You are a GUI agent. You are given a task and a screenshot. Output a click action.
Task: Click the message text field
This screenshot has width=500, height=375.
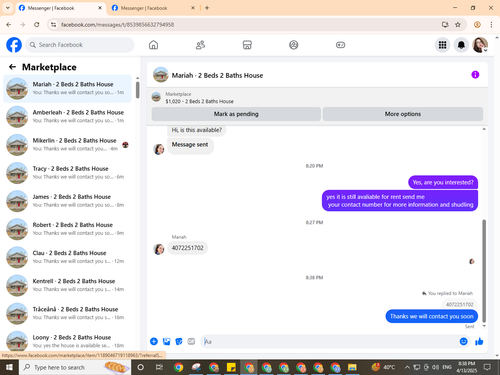(x=330, y=341)
